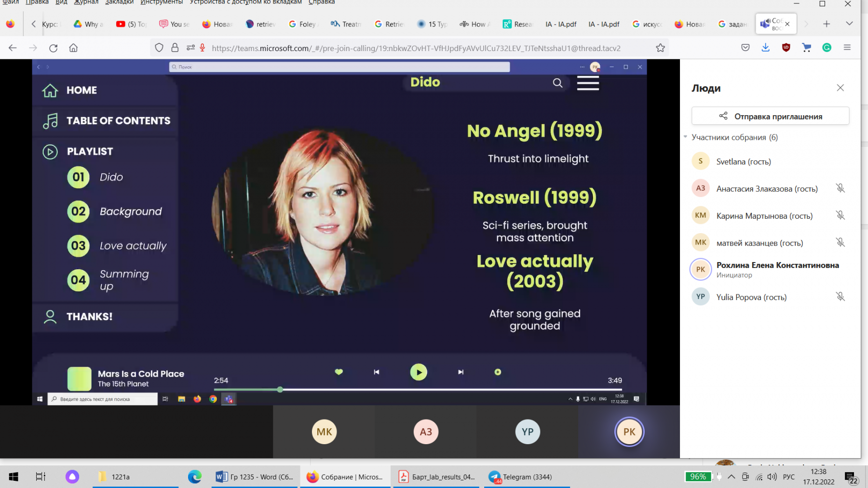Open Журнал menu
The height and width of the screenshot is (488, 868).
(86, 2)
